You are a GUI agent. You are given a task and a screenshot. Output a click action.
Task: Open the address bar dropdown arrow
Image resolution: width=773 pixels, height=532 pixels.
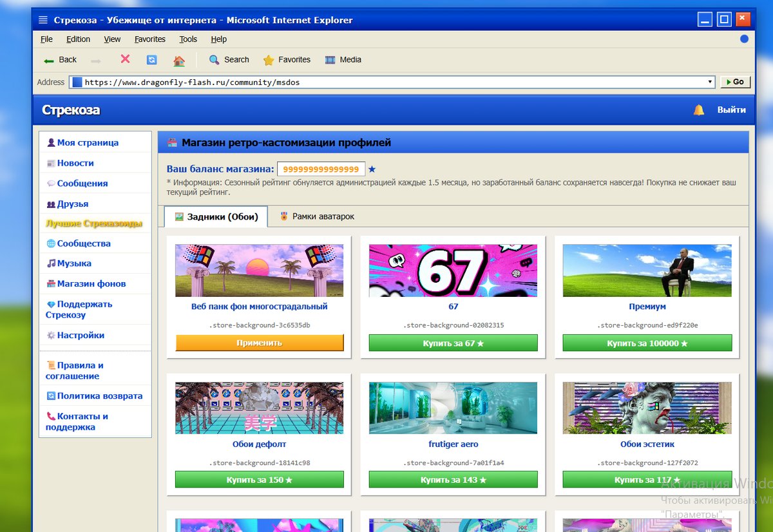point(711,82)
